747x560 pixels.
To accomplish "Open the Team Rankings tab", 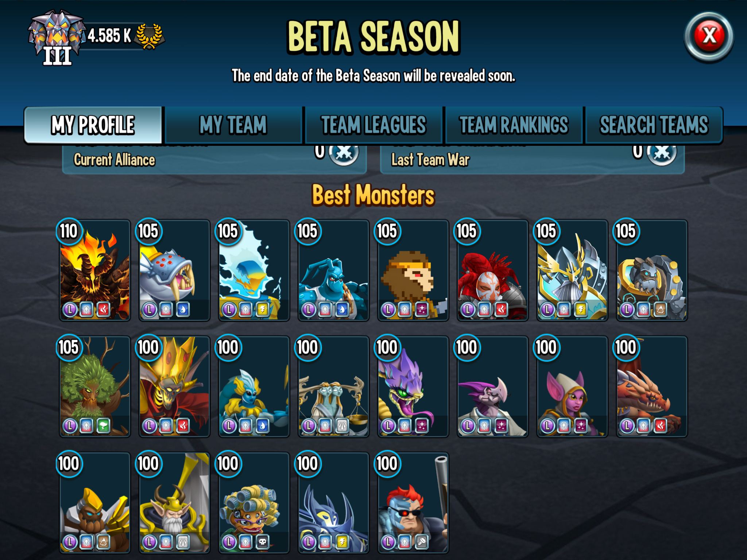I will 514,125.
